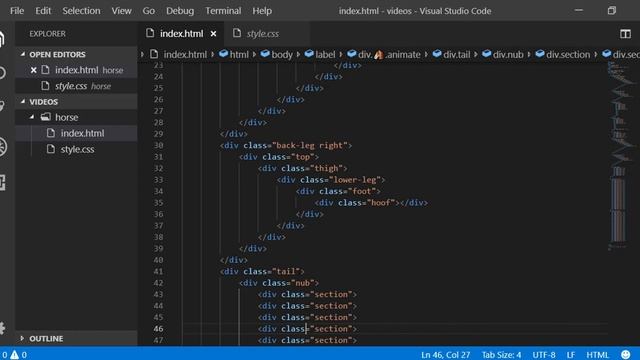Close index.html in Open Editors list
The image size is (640, 360).
33,70
